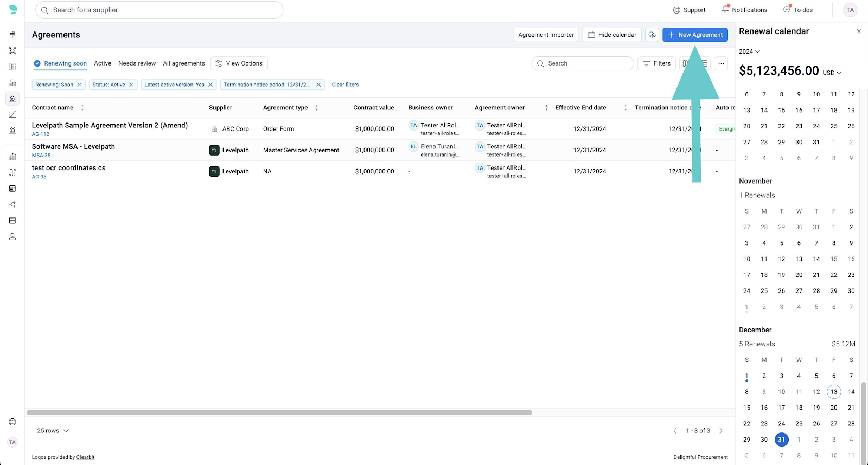Viewport: 868px width, 465px height.
Task: Expand the 2024 year dropdown
Action: pyautogui.click(x=749, y=51)
